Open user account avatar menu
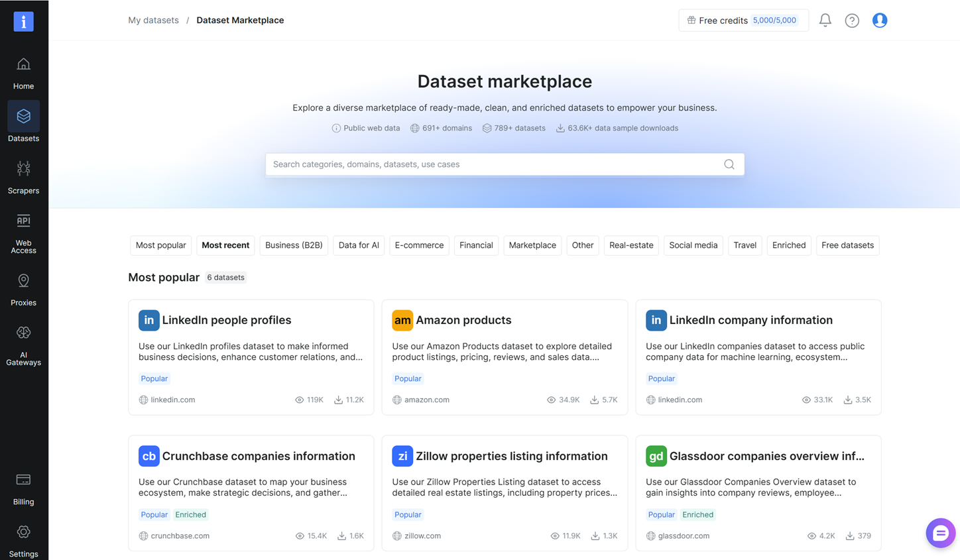The height and width of the screenshot is (560, 960). 880,21
